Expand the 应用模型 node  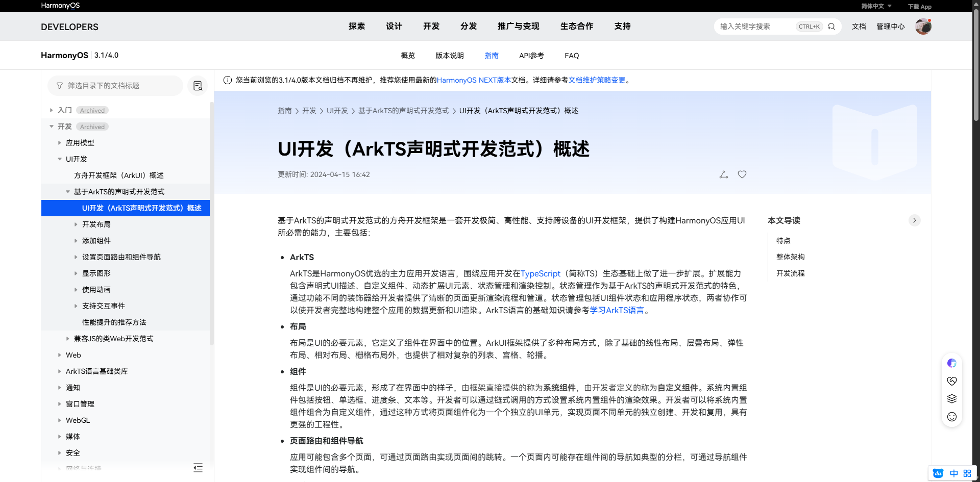point(59,143)
